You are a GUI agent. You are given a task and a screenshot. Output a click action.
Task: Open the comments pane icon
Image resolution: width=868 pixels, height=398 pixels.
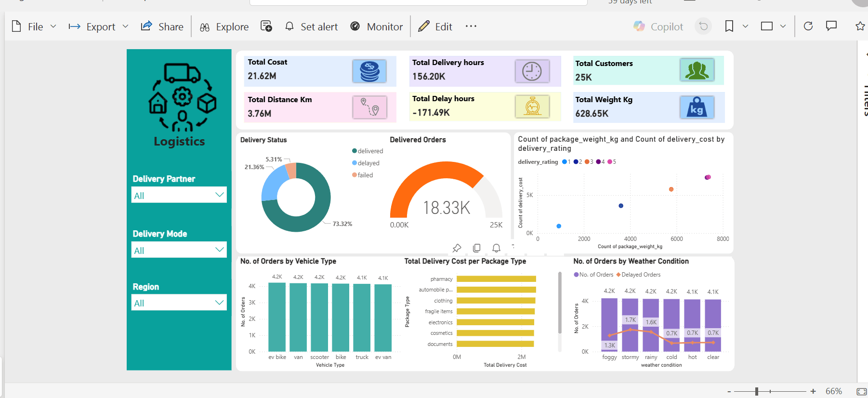tap(831, 26)
